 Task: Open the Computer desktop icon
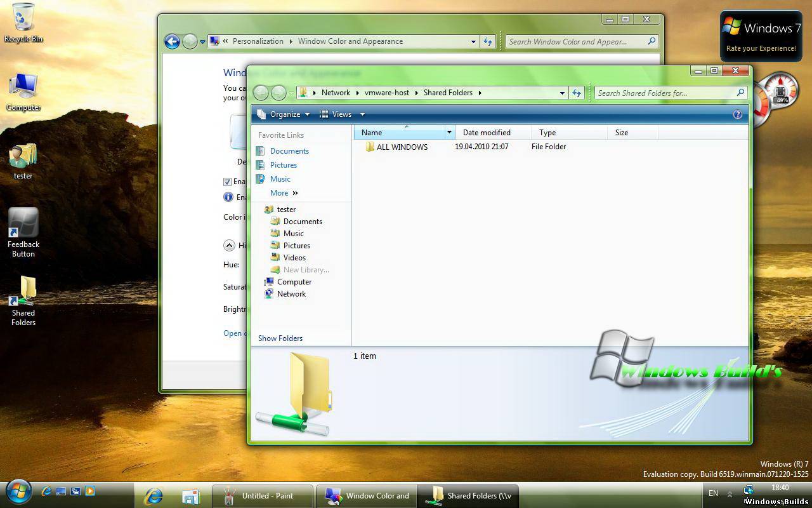(x=23, y=92)
